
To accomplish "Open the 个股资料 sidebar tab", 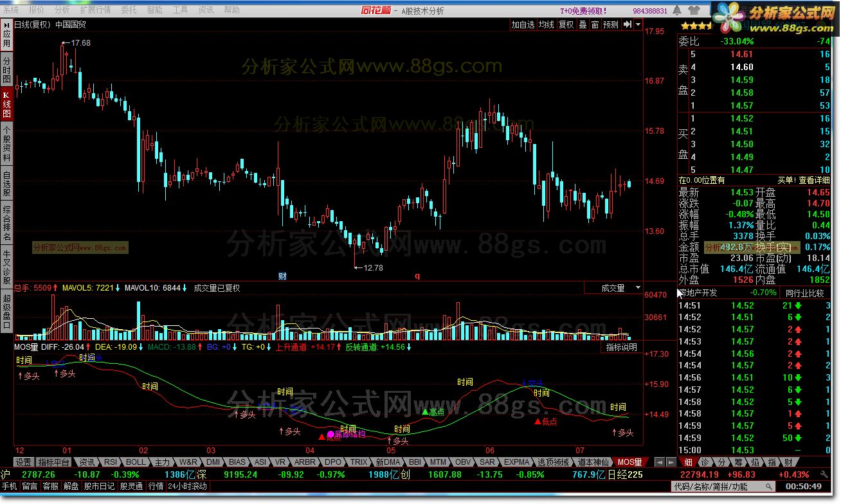I will click(6, 143).
